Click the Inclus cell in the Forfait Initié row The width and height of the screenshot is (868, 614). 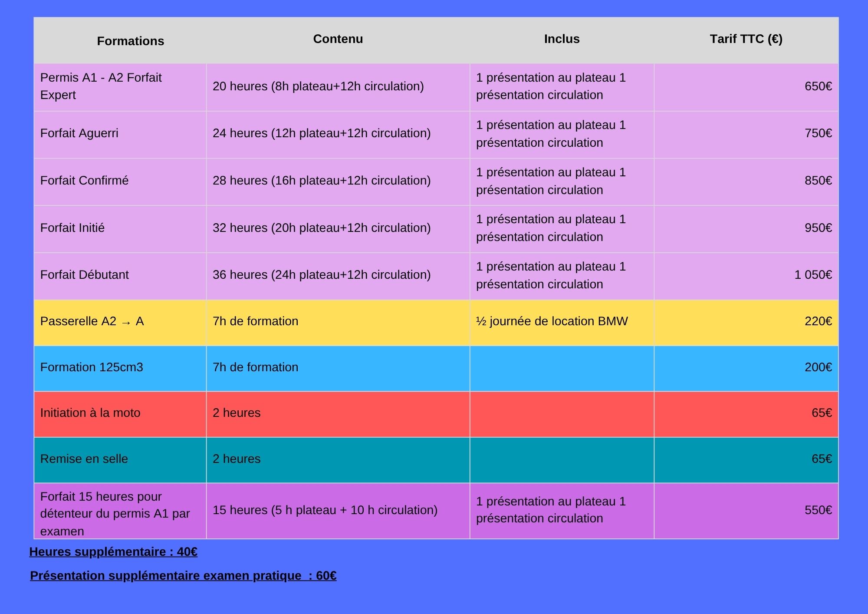[562, 228]
